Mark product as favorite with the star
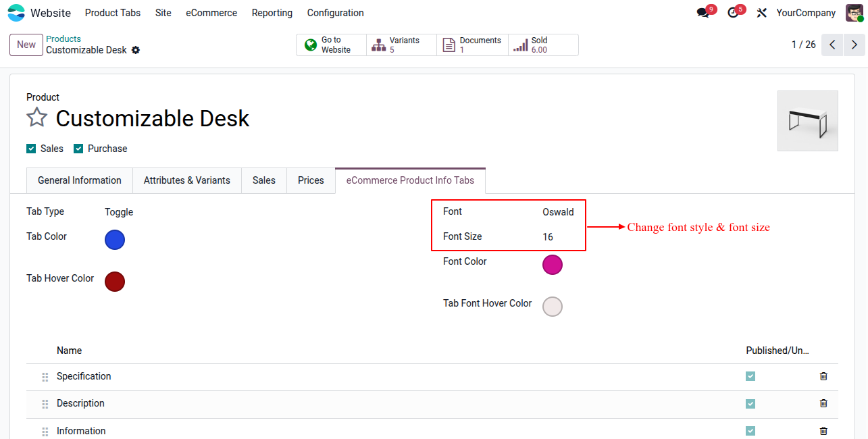This screenshot has height=439, width=868. [36, 118]
